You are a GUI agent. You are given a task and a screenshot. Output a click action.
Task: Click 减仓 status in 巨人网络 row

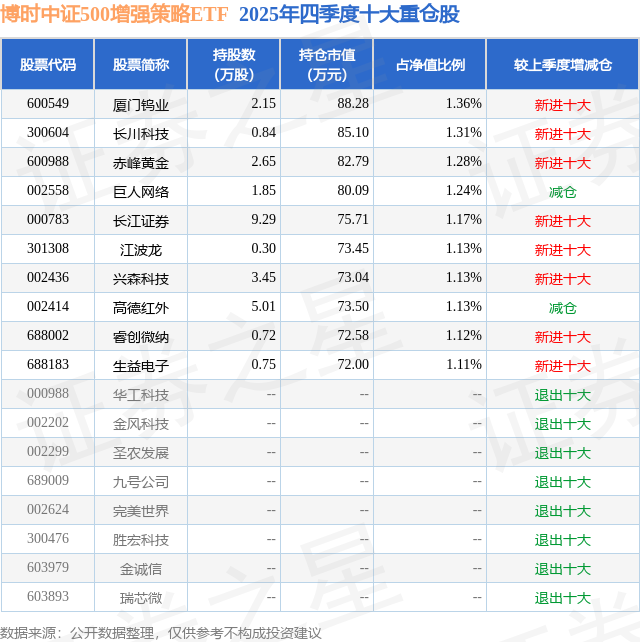click(563, 192)
